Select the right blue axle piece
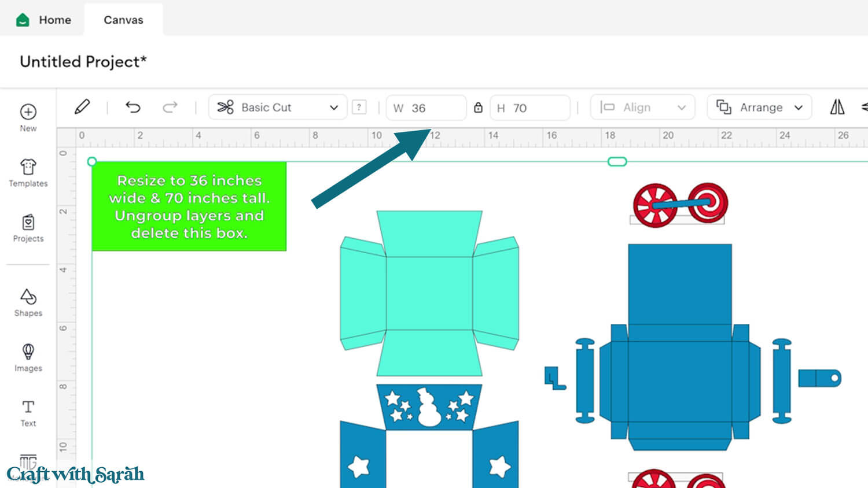This screenshot has width=868, height=488. pos(782,380)
